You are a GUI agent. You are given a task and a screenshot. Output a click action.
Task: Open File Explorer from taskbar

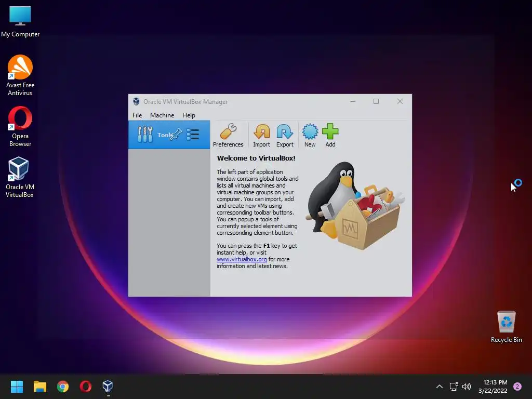click(39, 387)
